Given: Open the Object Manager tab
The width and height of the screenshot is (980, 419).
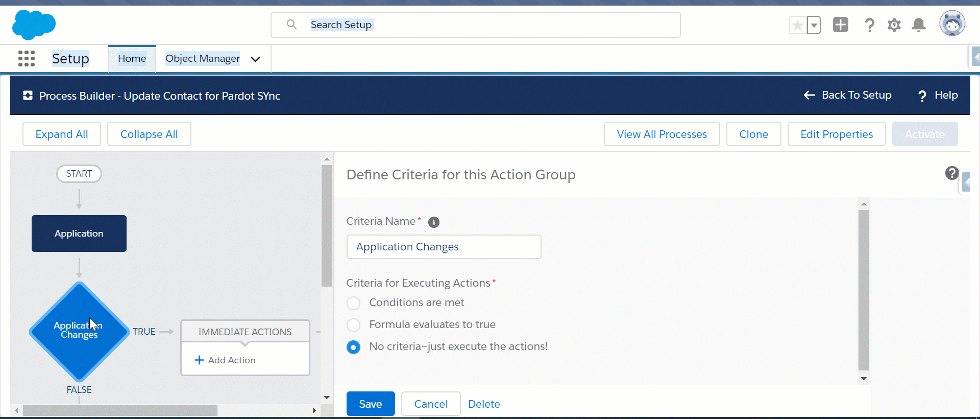Looking at the screenshot, I should (202, 59).
